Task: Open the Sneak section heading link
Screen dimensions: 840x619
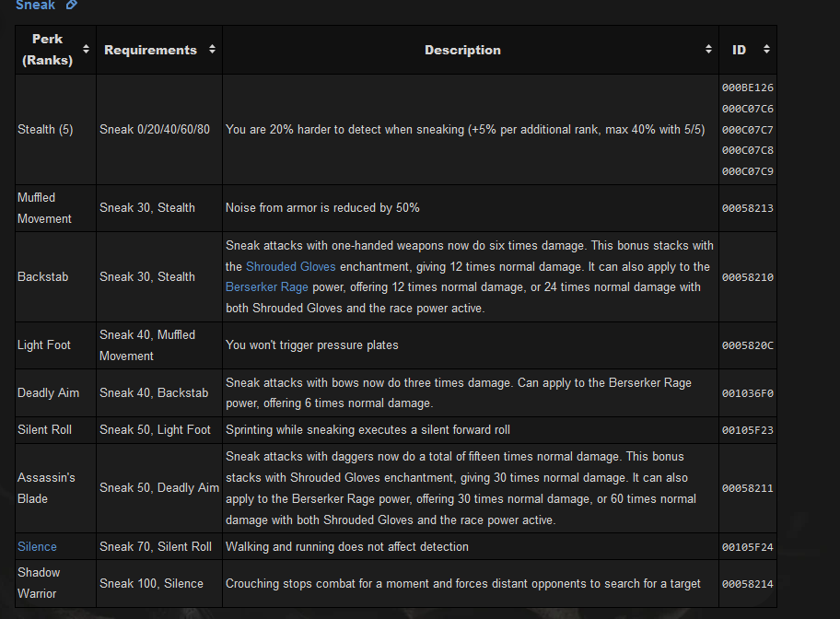Action: pos(35,5)
